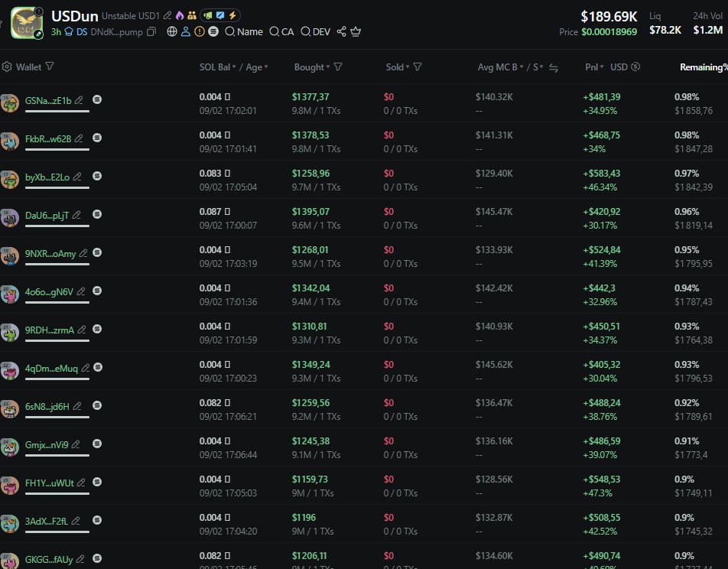This screenshot has height=569, width=728.
Task: Filter the Bought column
Action: coord(338,67)
